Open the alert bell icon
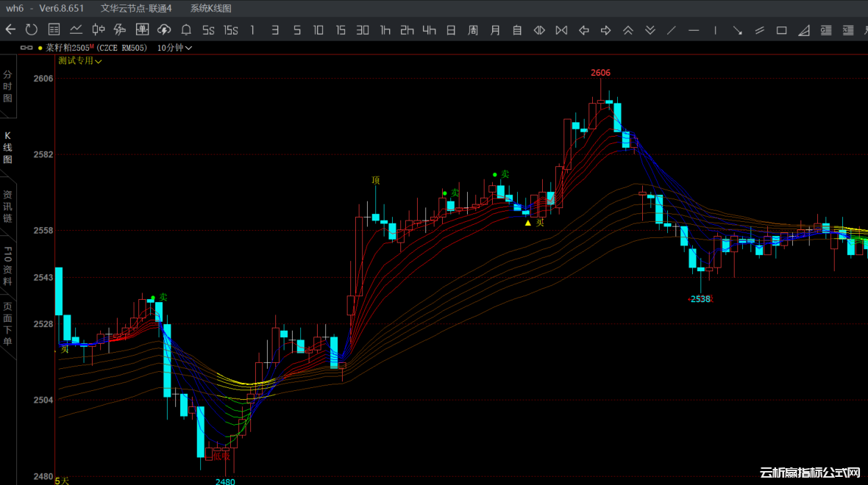Screen dimensions: 868x485 coord(186,30)
